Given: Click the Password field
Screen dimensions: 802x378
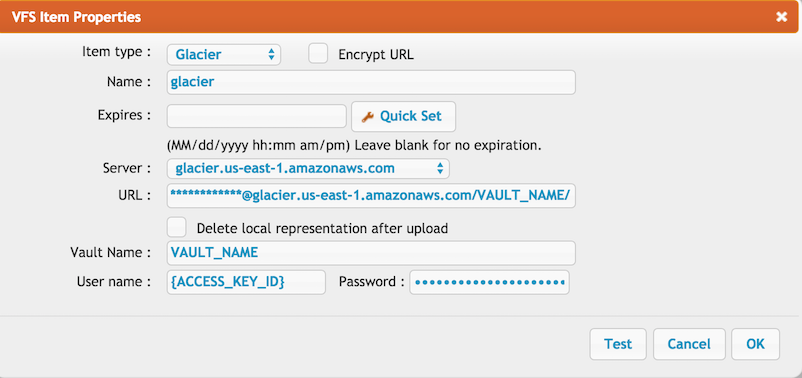Looking at the screenshot, I should (489, 282).
